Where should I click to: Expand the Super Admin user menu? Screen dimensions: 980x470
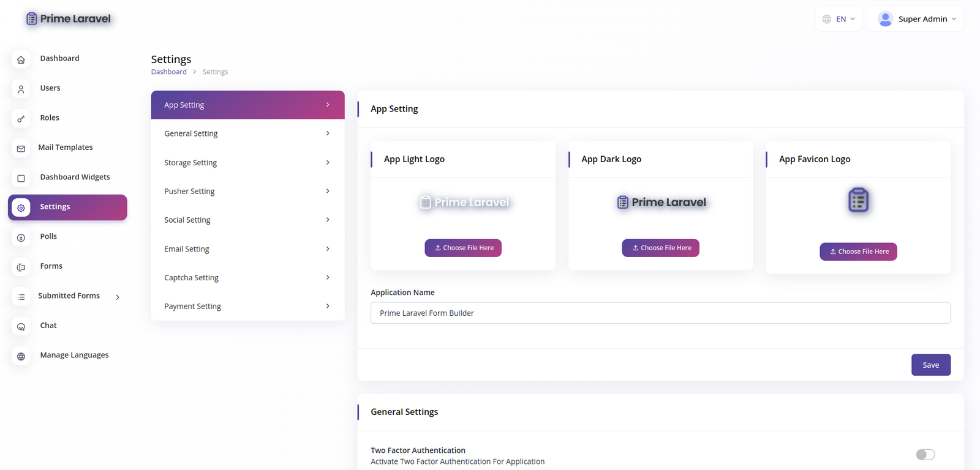point(916,19)
